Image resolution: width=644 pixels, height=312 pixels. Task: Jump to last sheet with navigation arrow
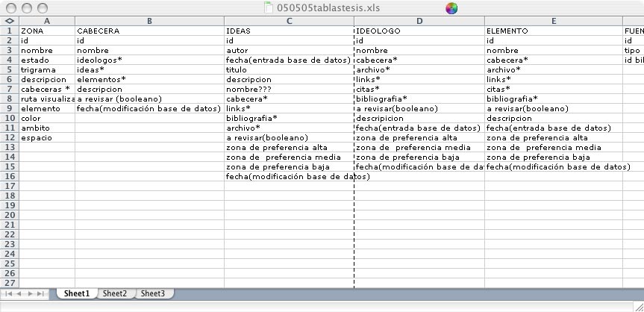tap(41, 294)
